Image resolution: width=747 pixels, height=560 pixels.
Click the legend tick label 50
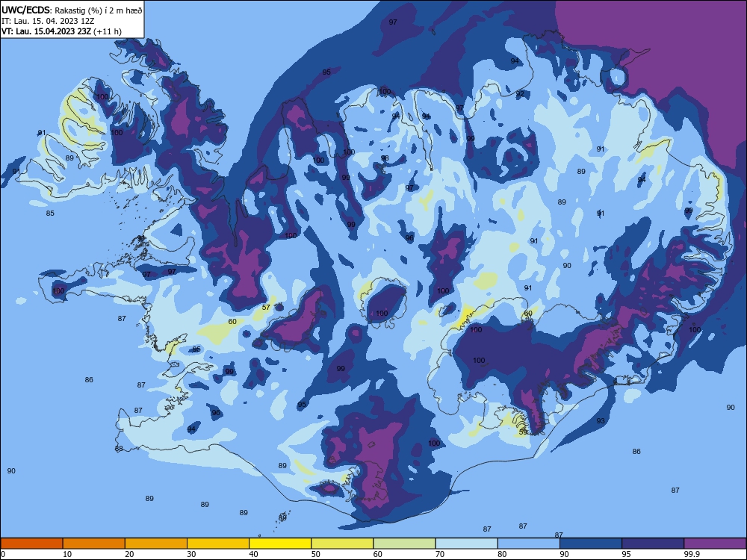click(x=315, y=554)
